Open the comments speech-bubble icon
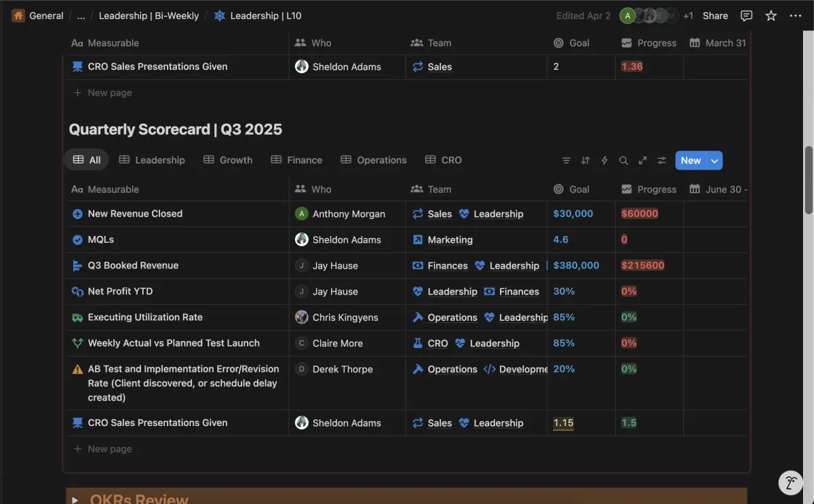The height and width of the screenshot is (504, 814). [x=746, y=16]
